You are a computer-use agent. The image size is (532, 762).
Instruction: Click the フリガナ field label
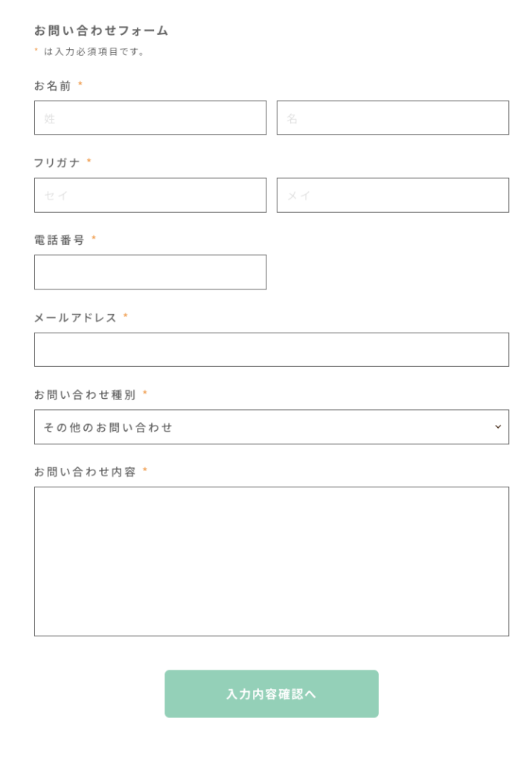57,163
